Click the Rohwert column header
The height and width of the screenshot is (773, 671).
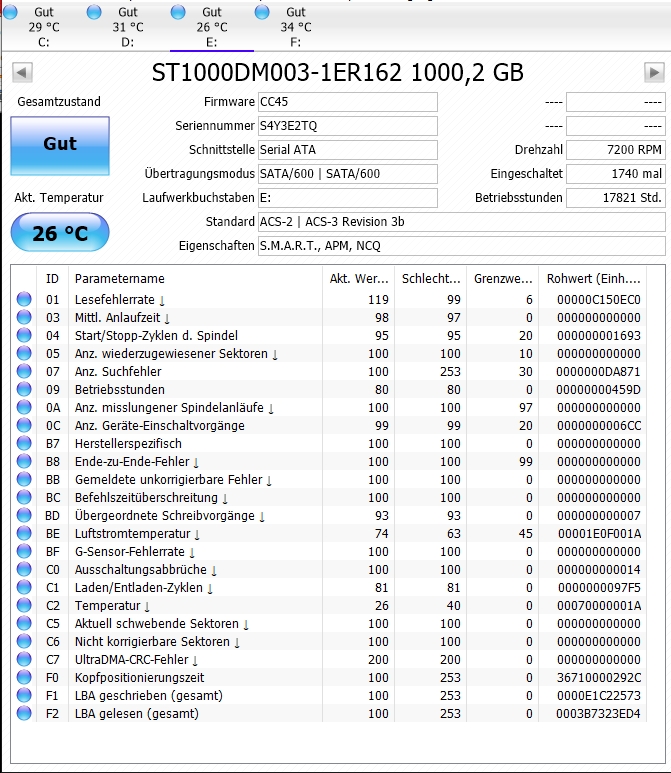[593, 279]
